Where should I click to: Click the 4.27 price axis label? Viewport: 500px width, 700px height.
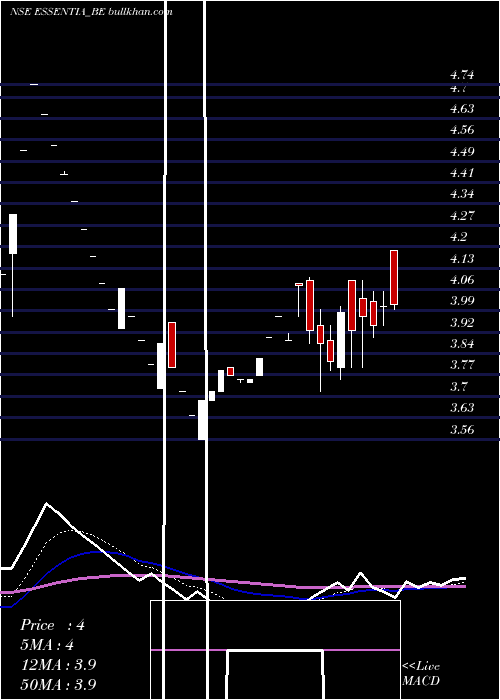[462, 216]
